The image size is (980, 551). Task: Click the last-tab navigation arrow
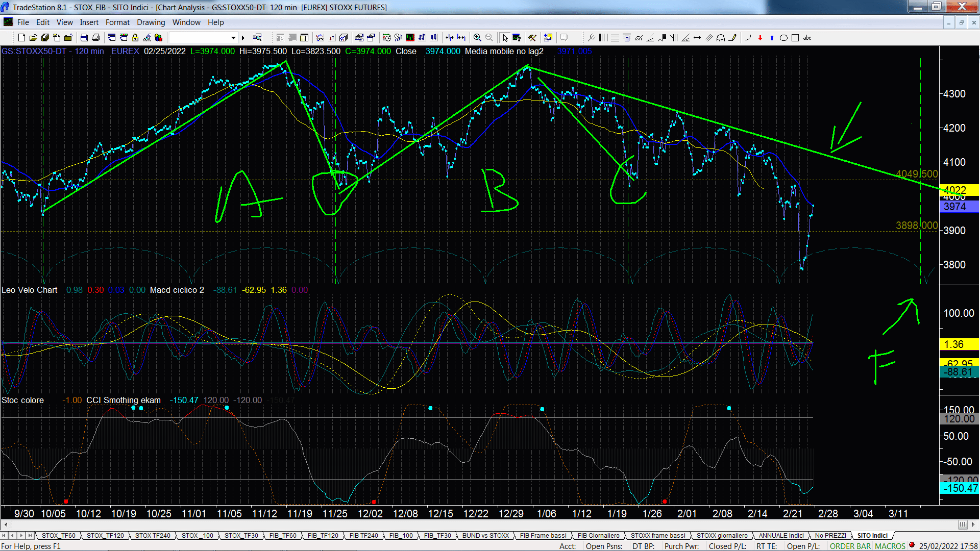(30, 535)
